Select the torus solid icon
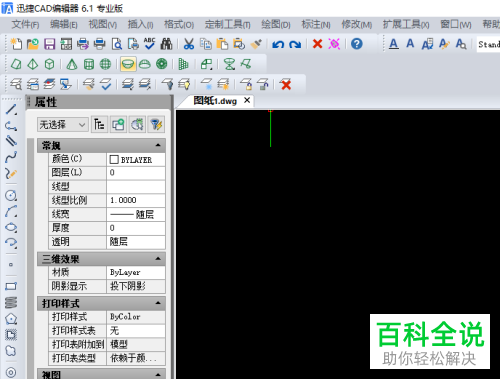500x379 pixels. [162, 64]
